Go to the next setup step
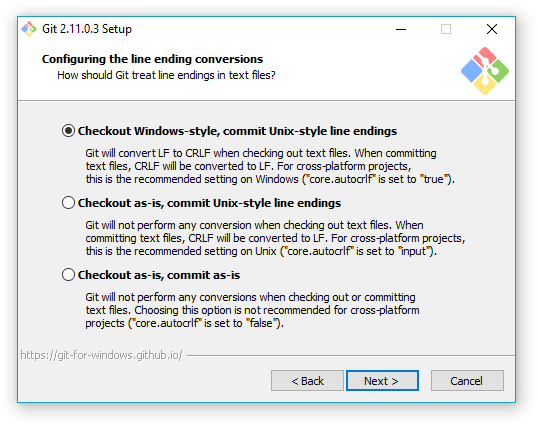 (382, 380)
